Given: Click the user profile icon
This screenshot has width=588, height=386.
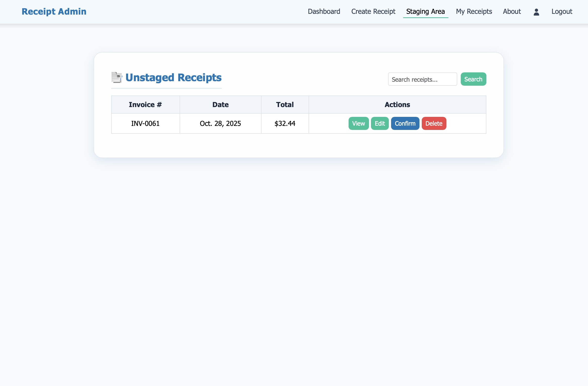Looking at the screenshot, I should coord(536,12).
